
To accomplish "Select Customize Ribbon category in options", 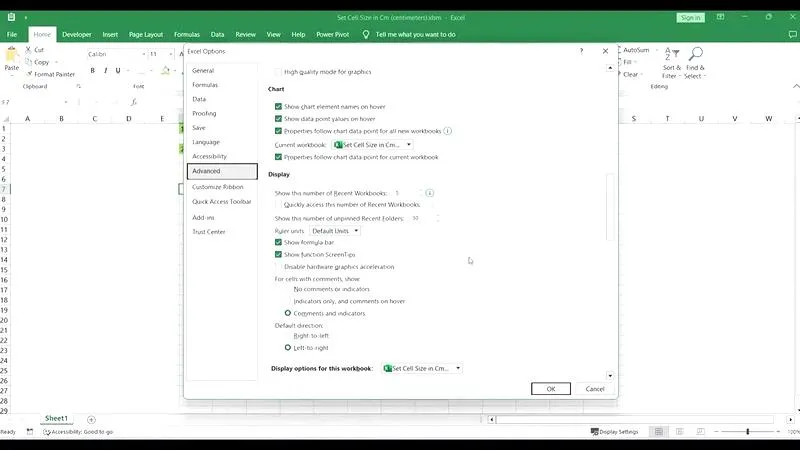I will click(x=218, y=187).
